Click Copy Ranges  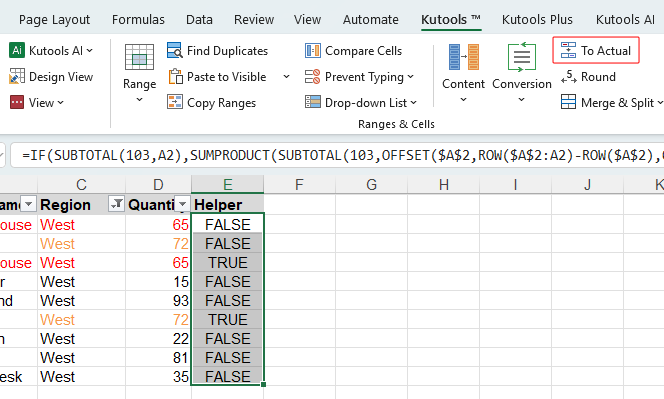211,103
